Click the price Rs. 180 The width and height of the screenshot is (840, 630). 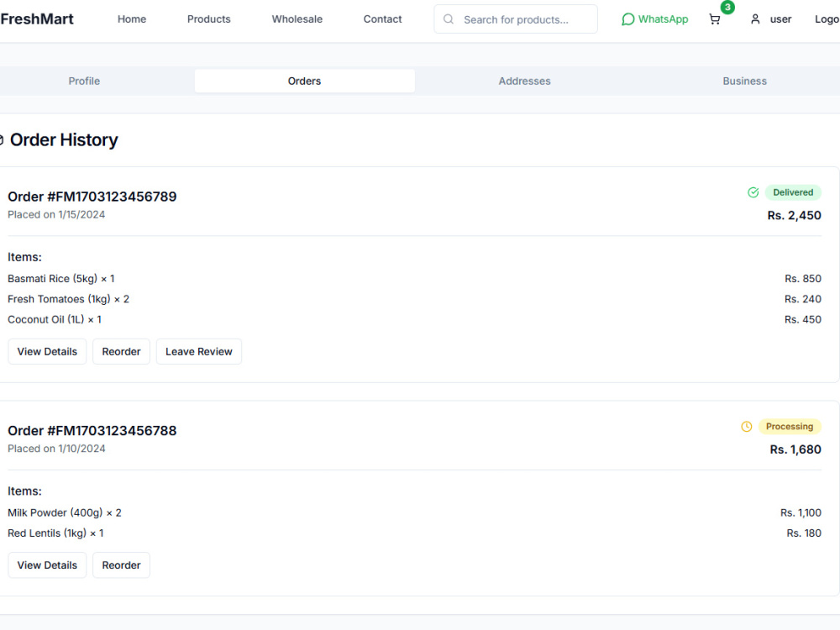pyautogui.click(x=804, y=533)
